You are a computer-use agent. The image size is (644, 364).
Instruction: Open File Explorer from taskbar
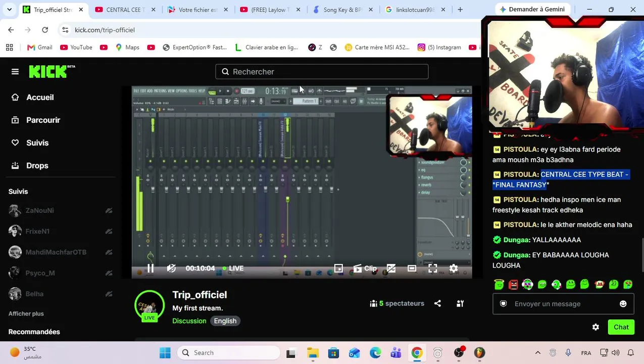pos(313,353)
